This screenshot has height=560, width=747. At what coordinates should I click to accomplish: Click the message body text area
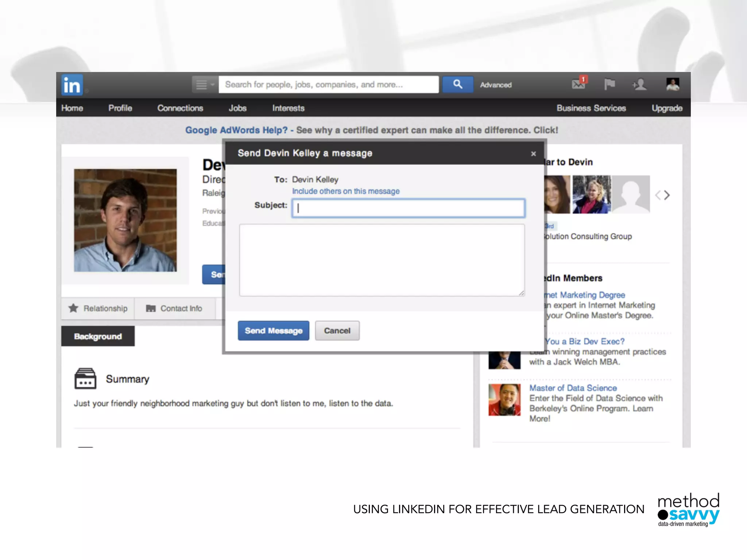tap(382, 260)
